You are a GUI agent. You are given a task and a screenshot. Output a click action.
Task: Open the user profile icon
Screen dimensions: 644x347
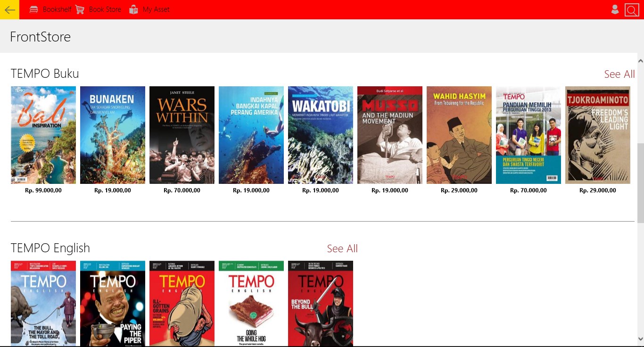615,9
